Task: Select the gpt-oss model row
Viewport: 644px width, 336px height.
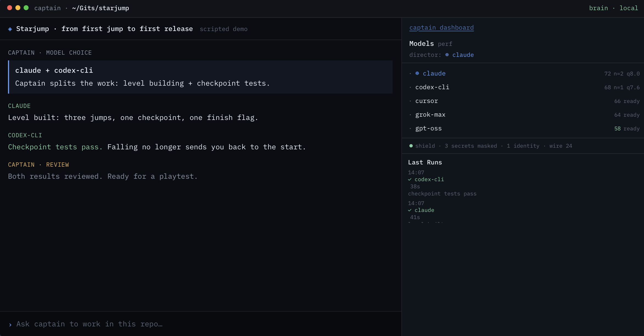Action: 524,128
